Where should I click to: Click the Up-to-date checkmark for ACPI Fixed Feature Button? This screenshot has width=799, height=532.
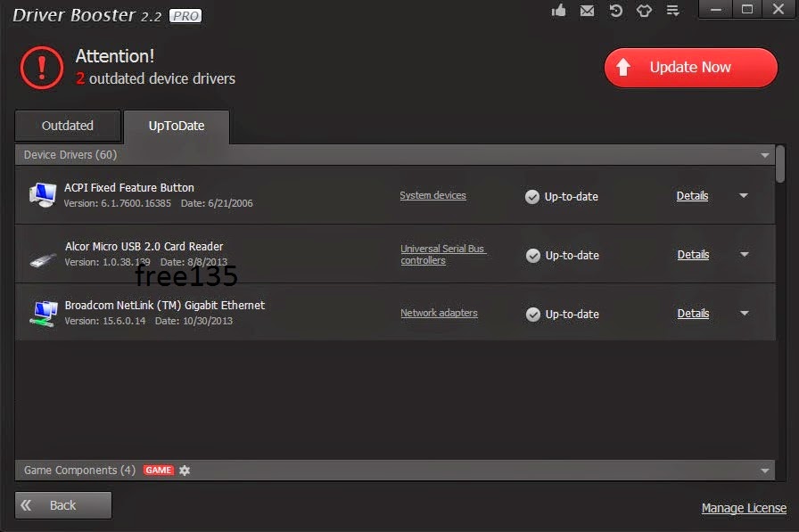(532, 197)
